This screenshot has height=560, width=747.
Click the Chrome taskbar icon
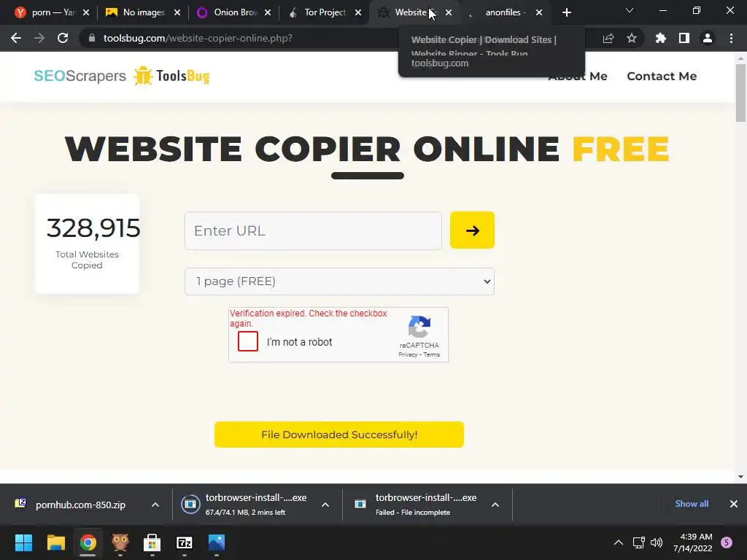[x=88, y=542]
